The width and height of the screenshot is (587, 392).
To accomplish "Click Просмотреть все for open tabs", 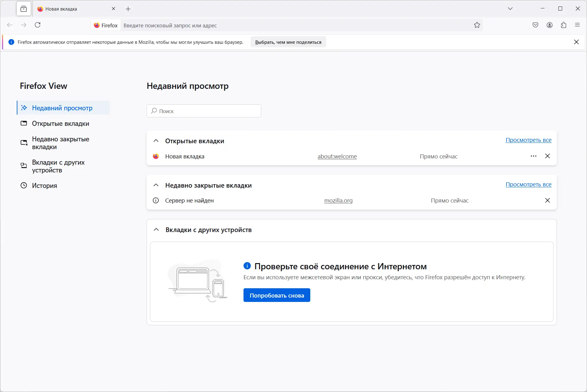I will (528, 140).
